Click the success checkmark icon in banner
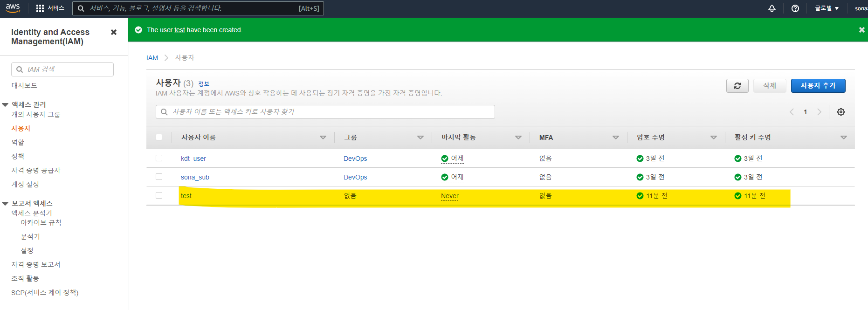 (x=138, y=30)
